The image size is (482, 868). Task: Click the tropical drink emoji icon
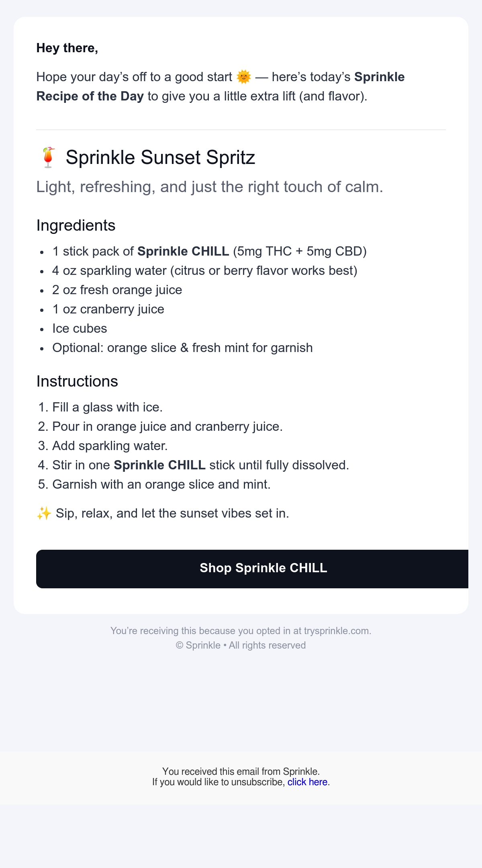[48, 158]
